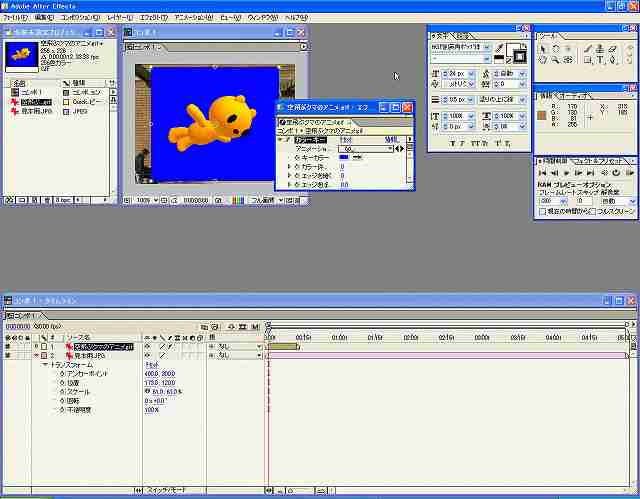The height and width of the screenshot is (499, 640).
Task: Open the font family dropdown
Action: point(487,47)
